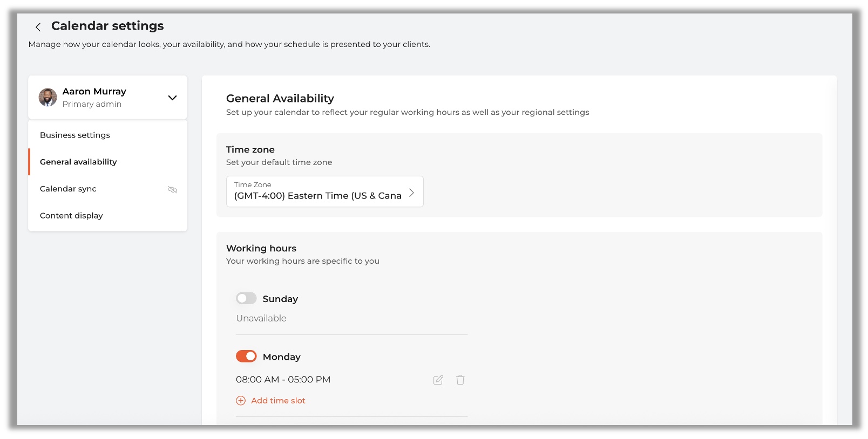Viewport: 868px width, 439px height.
Task: Expand the Aaron Murray account dropdown
Action: (172, 98)
